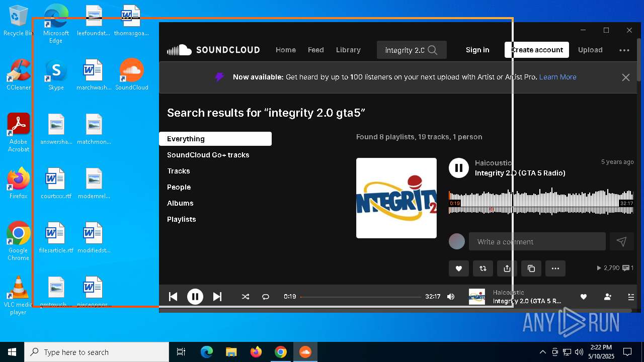
Task: Toggle shuffle in the player bar
Action: (246, 297)
